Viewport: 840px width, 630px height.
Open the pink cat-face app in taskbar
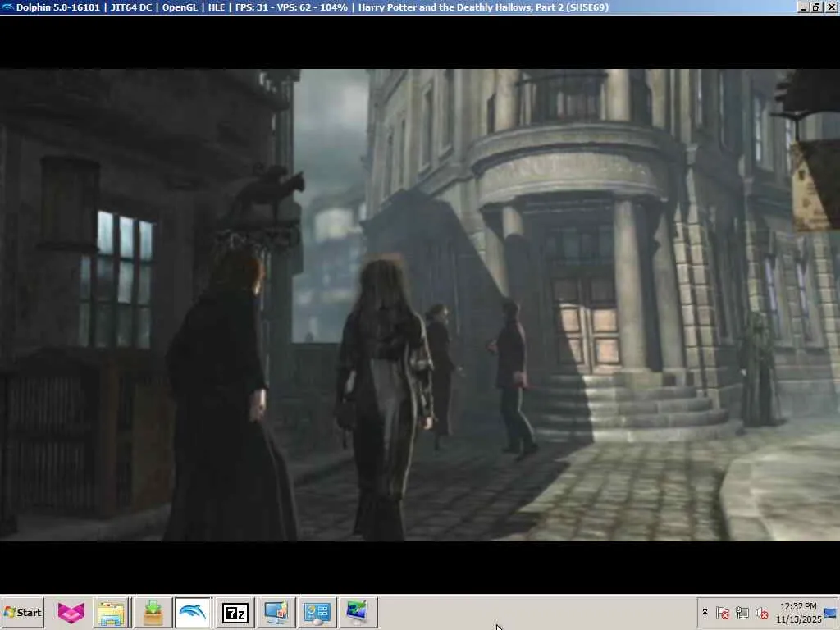coord(71,612)
